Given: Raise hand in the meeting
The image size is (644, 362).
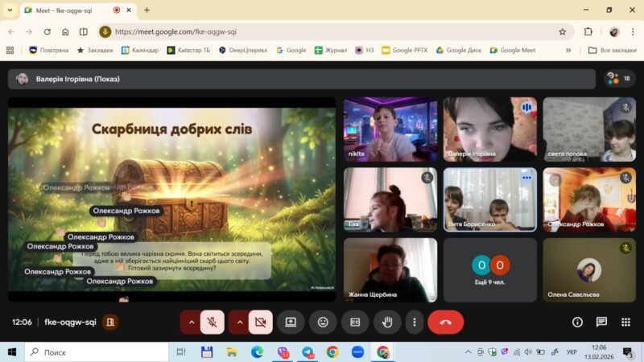Looking at the screenshot, I should coord(387,322).
